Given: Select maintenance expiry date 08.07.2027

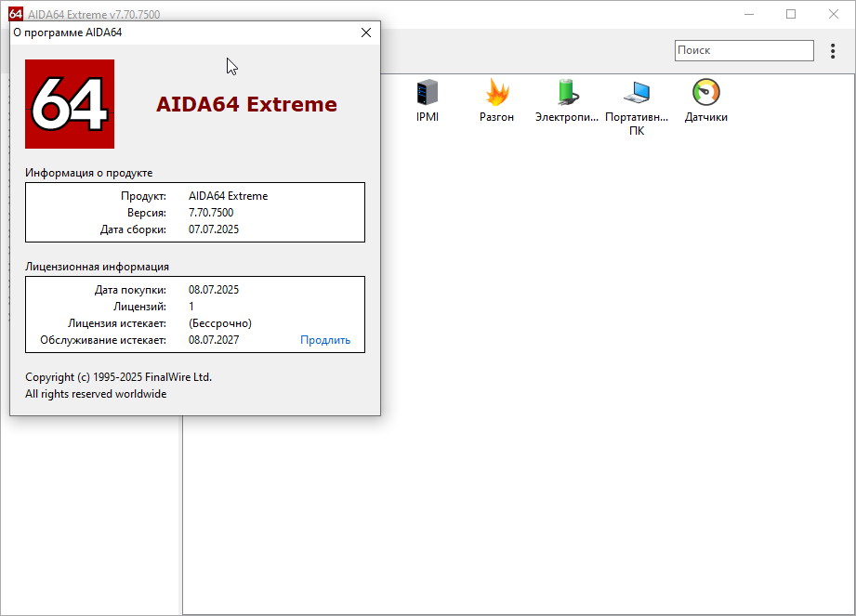Looking at the screenshot, I should point(214,340).
